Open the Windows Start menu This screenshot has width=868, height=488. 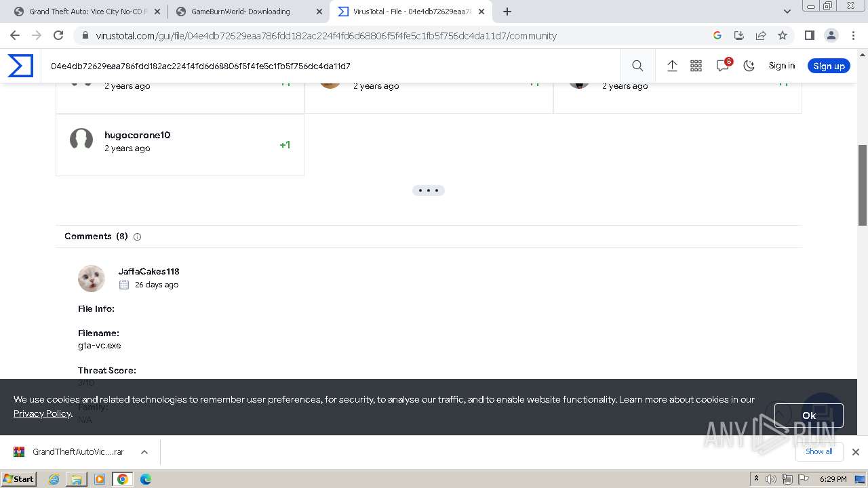18,479
